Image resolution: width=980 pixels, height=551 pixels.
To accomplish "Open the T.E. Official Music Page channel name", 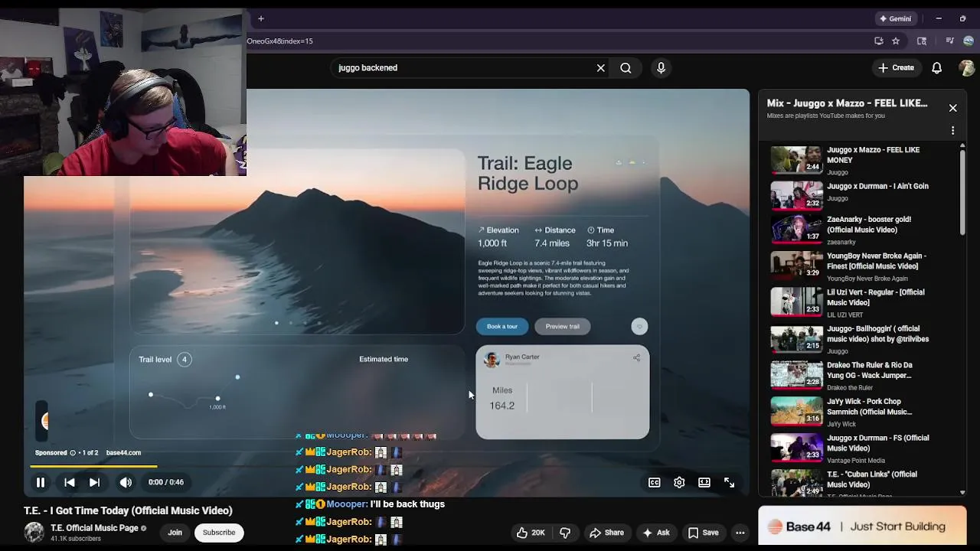I will coord(95,528).
